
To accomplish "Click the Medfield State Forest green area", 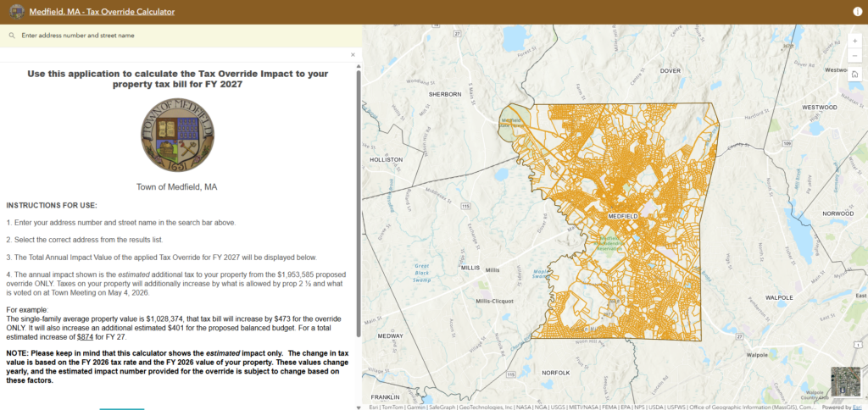I will pyautogui.click(x=512, y=120).
